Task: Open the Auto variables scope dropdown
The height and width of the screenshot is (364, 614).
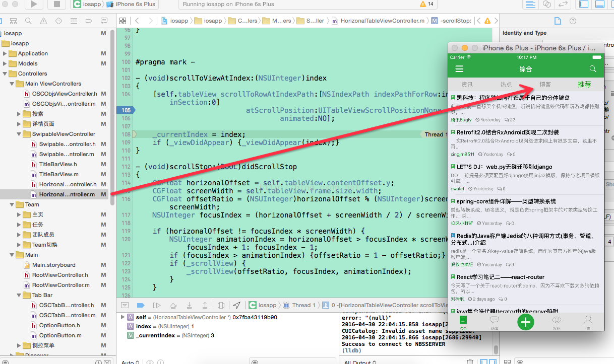Action: pyautogui.click(x=131, y=361)
